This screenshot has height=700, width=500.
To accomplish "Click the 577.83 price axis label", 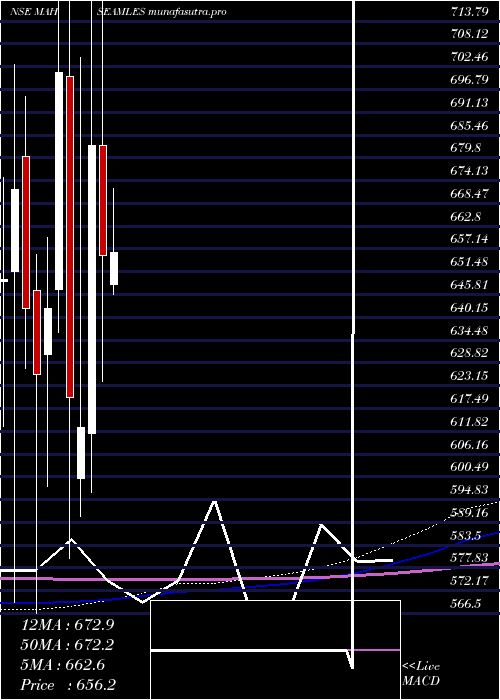I will pyautogui.click(x=470, y=558).
